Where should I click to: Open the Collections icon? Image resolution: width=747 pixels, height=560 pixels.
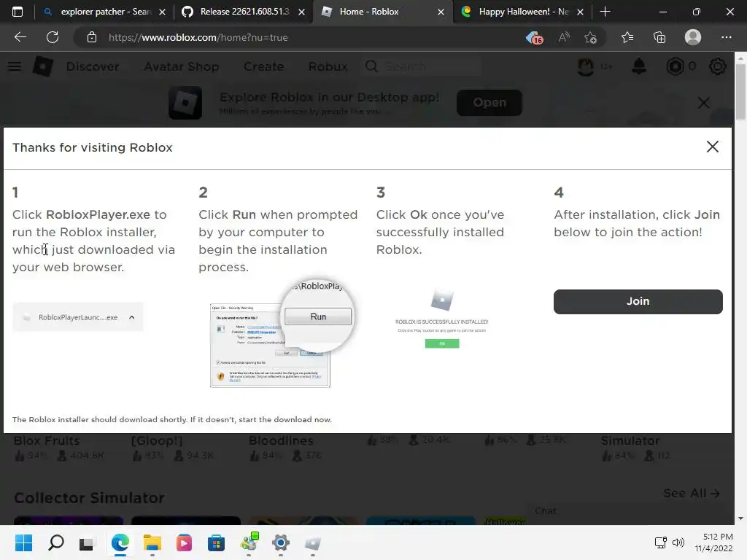[659, 37]
